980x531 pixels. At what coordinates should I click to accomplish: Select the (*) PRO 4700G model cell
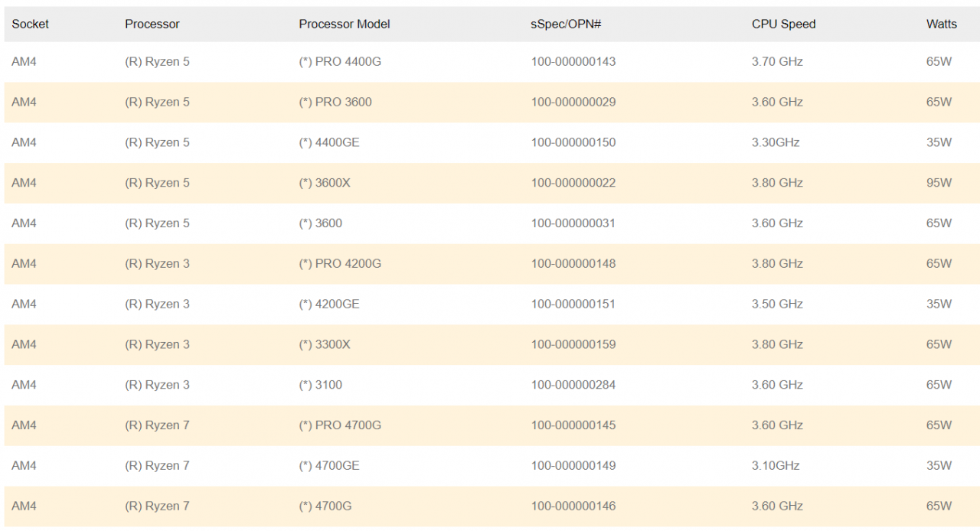click(x=340, y=425)
